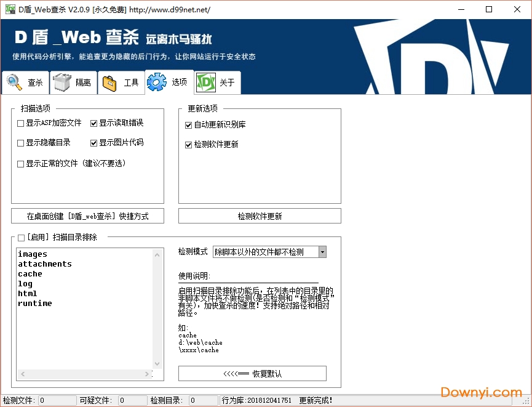Select the 查杀 scan magnifier icon

click(15, 81)
